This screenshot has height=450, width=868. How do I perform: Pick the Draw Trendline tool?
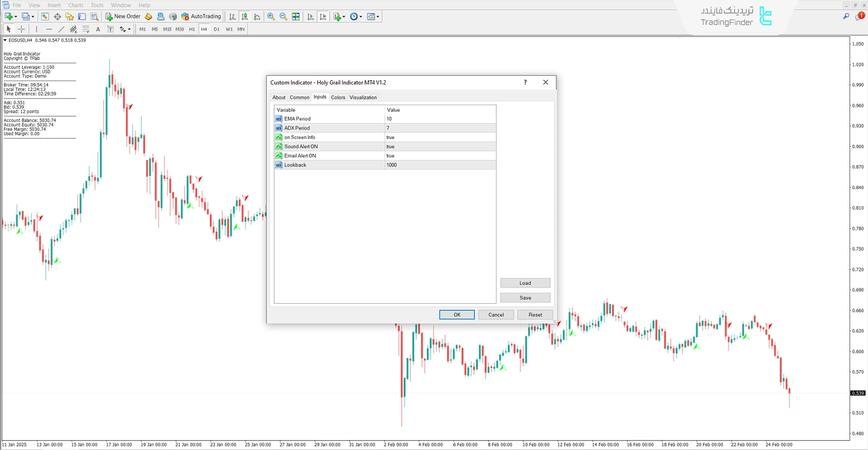(x=61, y=29)
